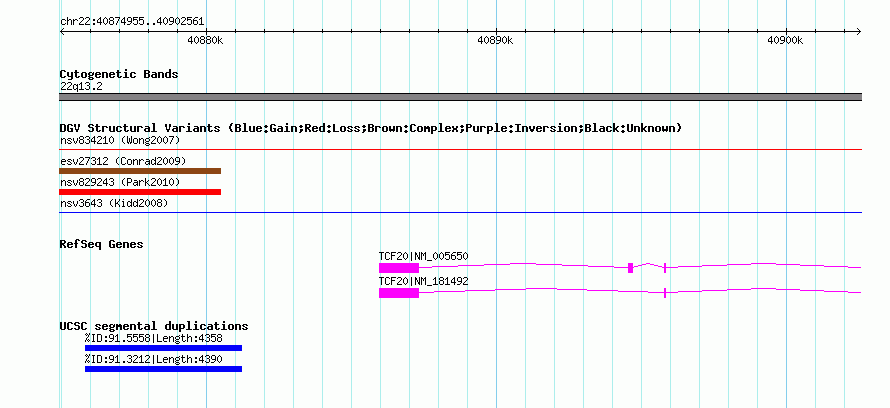
Task: Click the gray 22q13.2 cytogenetic band
Action: (460, 97)
